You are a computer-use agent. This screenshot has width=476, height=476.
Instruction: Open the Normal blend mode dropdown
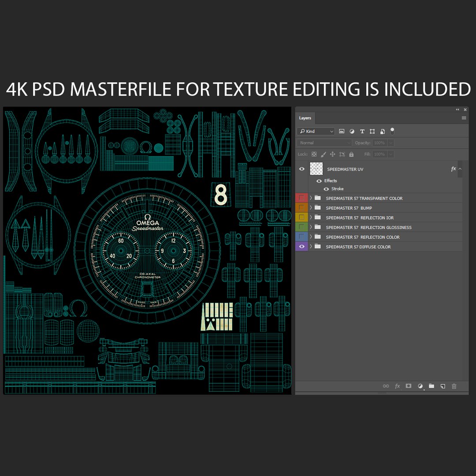tap(324, 143)
